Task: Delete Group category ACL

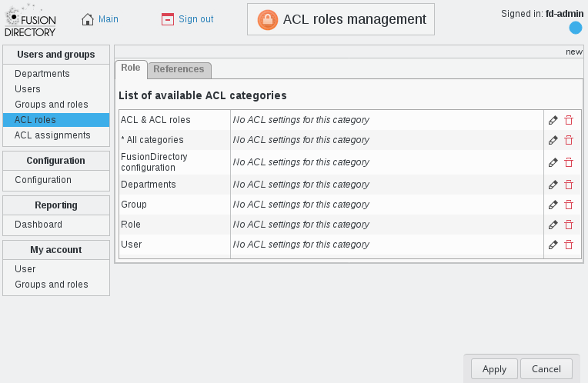Action: tap(569, 205)
